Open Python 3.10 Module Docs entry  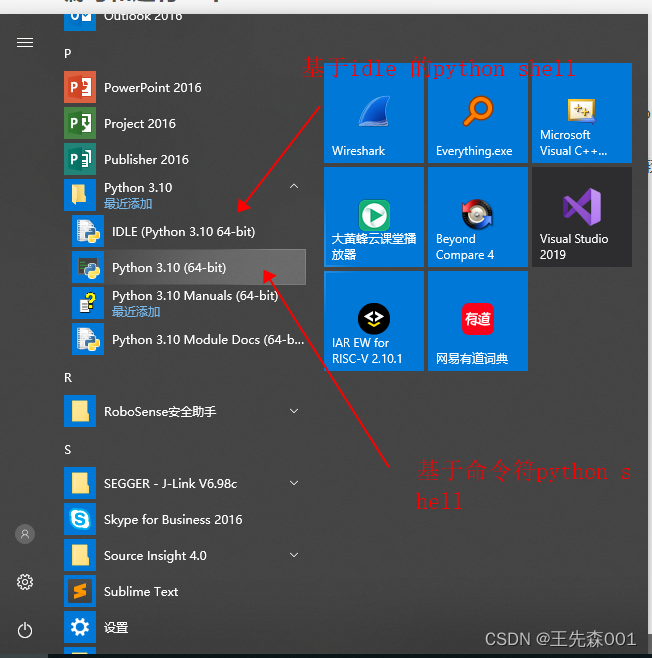point(189,339)
